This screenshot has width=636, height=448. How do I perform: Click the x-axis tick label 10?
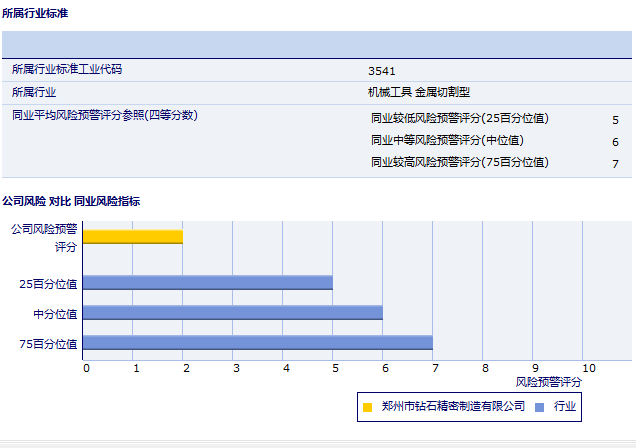588,368
